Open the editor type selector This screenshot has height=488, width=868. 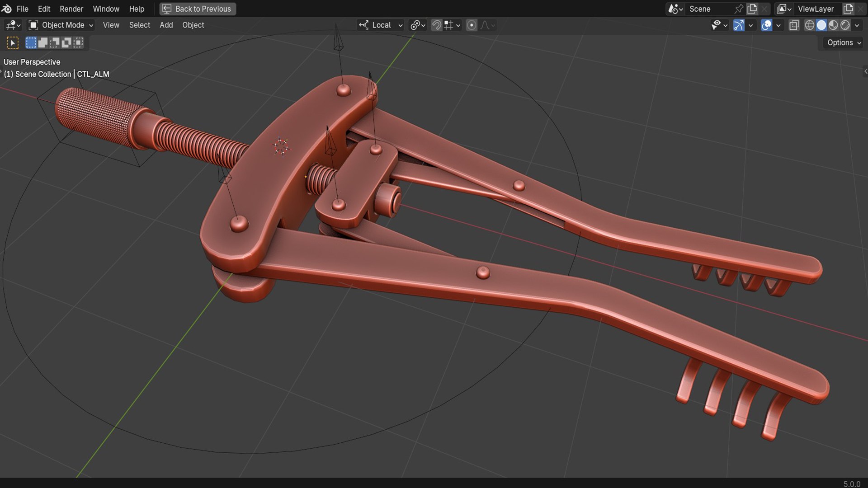point(13,25)
